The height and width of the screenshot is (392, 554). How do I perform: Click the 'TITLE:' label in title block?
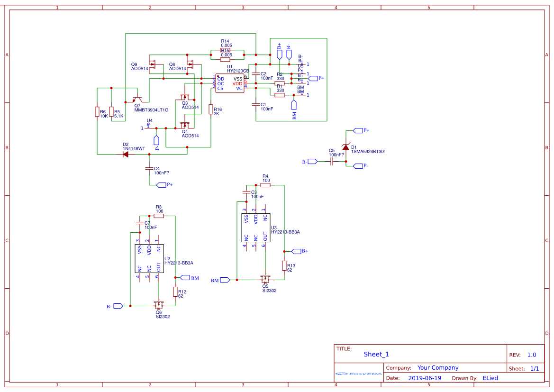pyautogui.click(x=344, y=349)
